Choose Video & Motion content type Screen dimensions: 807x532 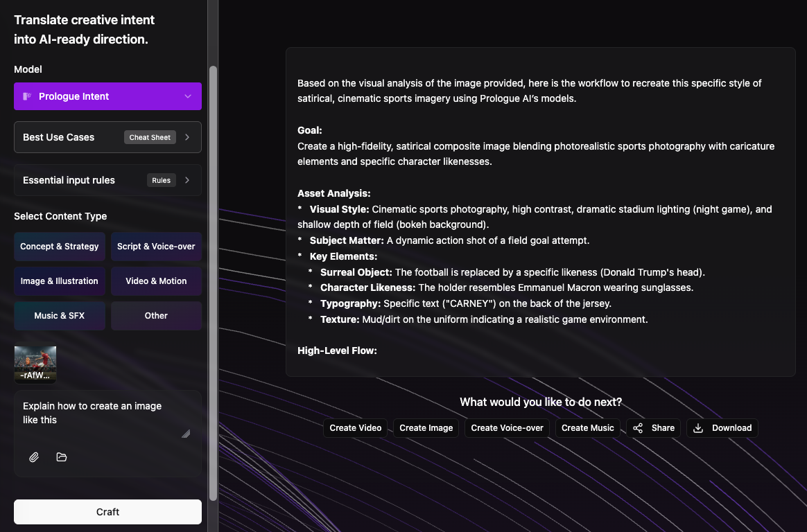[x=156, y=281]
